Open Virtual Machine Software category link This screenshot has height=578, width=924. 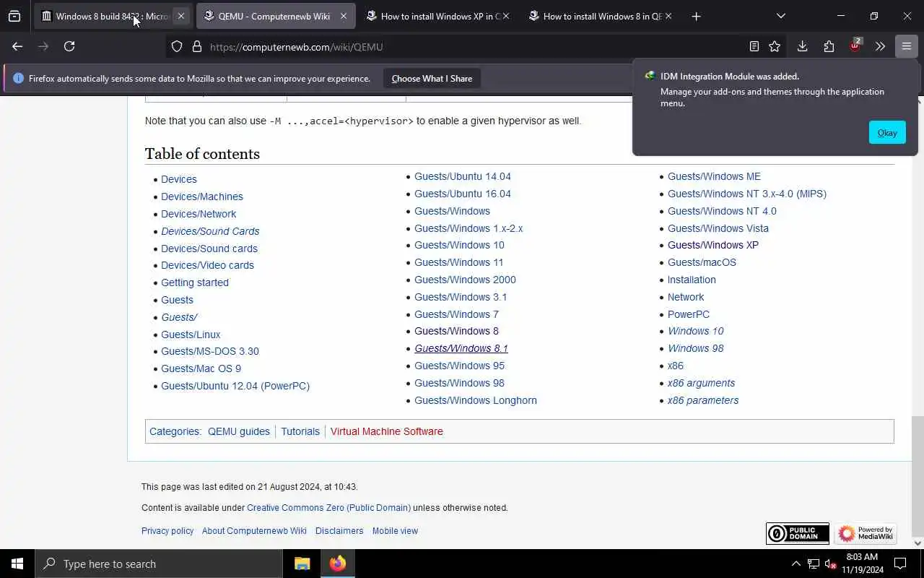[x=387, y=431]
